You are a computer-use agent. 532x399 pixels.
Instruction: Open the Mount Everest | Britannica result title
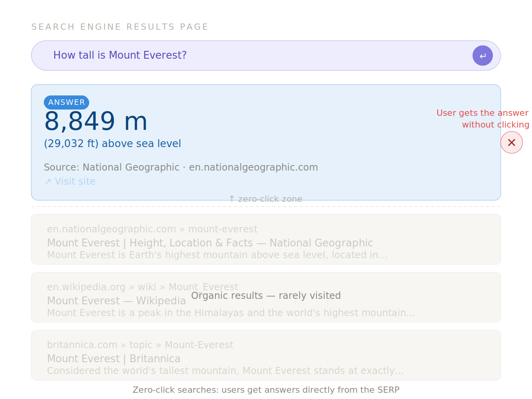click(x=113, y=359)
